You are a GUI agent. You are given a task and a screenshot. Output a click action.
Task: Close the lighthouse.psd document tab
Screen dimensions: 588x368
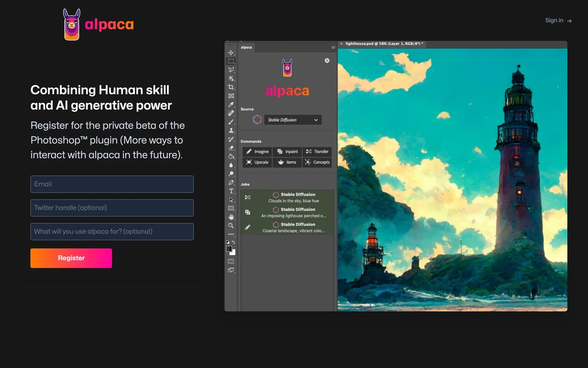(341, 44)
